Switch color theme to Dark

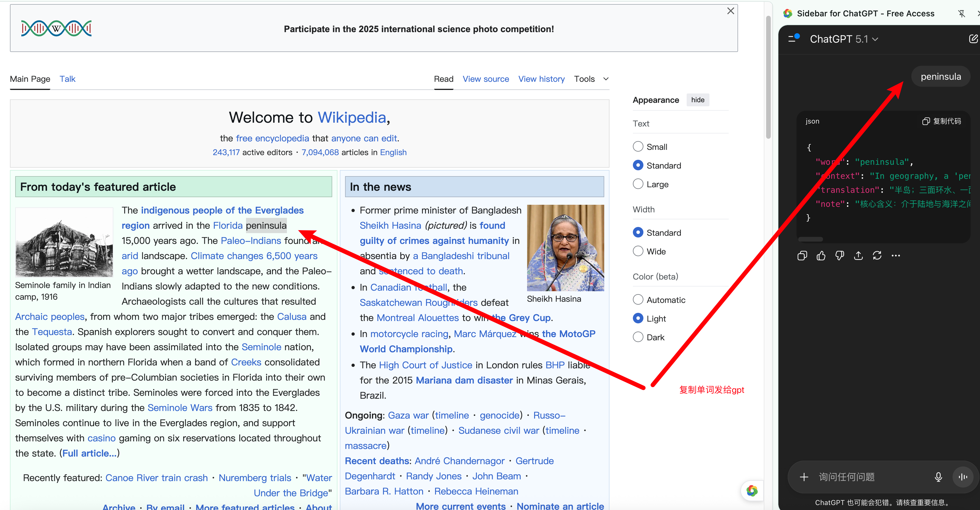pos(638,337)
